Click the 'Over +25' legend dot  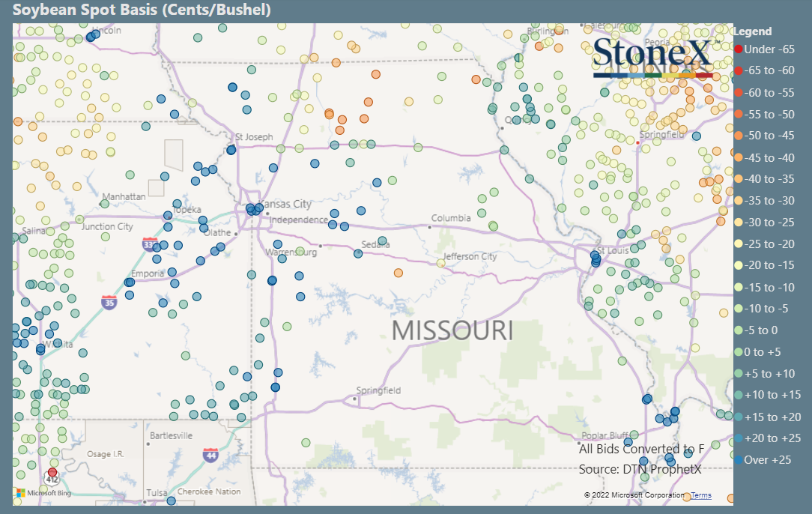(x=739, y=459)
